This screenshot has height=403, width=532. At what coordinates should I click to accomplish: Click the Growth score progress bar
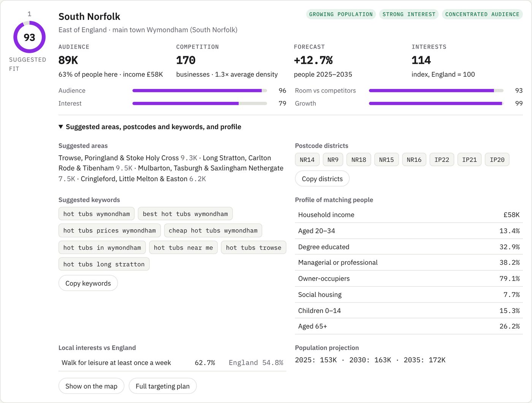pyautogui.click(x=436, y=104)
